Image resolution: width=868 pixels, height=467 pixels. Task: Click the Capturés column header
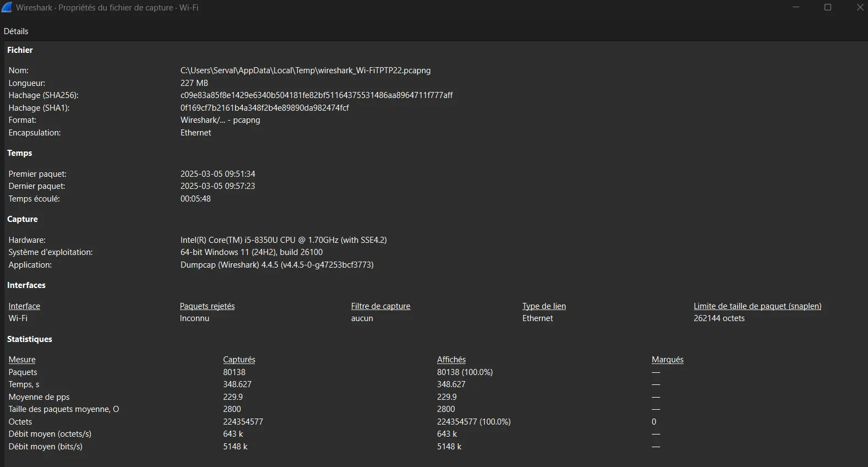(x=239, y=360)
